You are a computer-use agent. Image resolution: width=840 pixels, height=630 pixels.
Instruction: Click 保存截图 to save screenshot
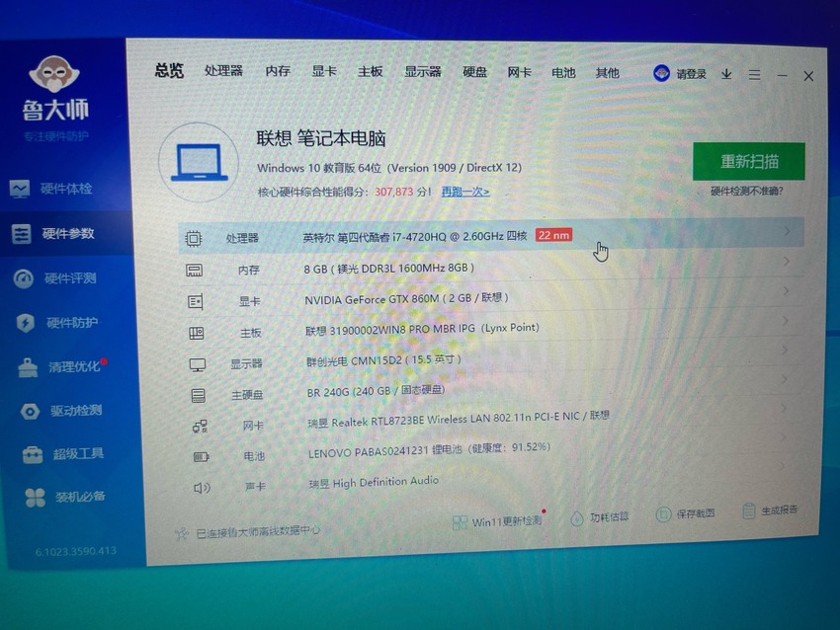686,513
